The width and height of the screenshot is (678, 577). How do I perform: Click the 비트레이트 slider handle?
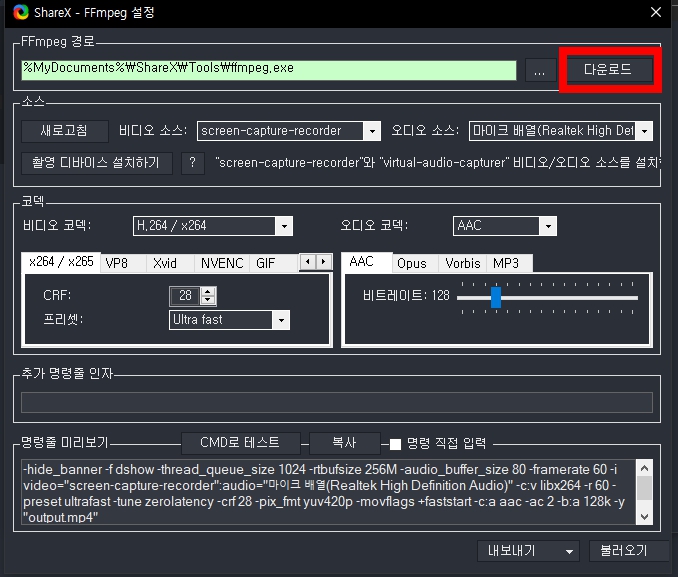point(496,298)
